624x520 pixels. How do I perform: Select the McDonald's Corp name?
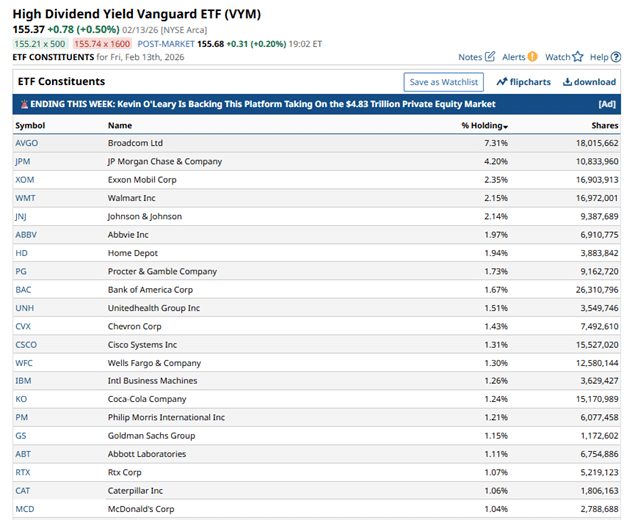(x=141, y=508)
